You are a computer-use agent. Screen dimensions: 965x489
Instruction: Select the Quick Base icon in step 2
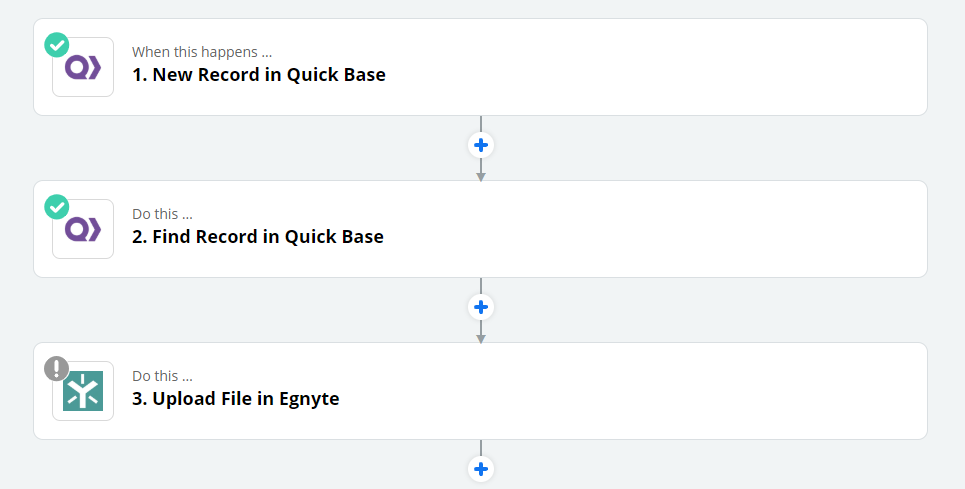click(x=83, y=229)
